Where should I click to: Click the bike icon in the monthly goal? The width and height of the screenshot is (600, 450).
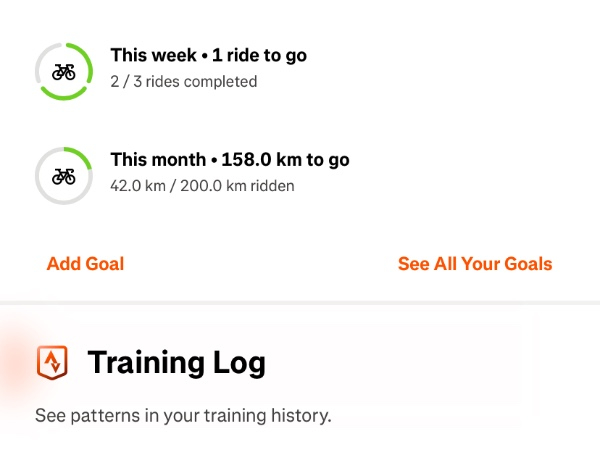coord(64,176)
